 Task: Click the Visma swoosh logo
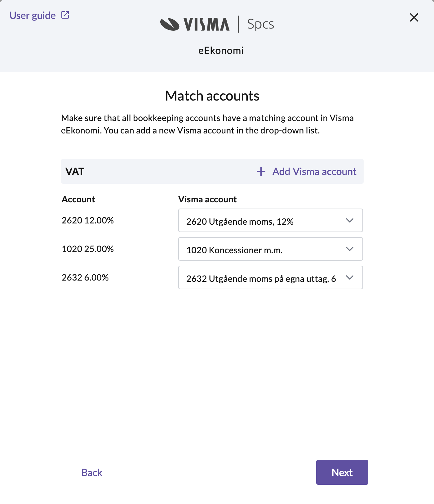point(170,24)
